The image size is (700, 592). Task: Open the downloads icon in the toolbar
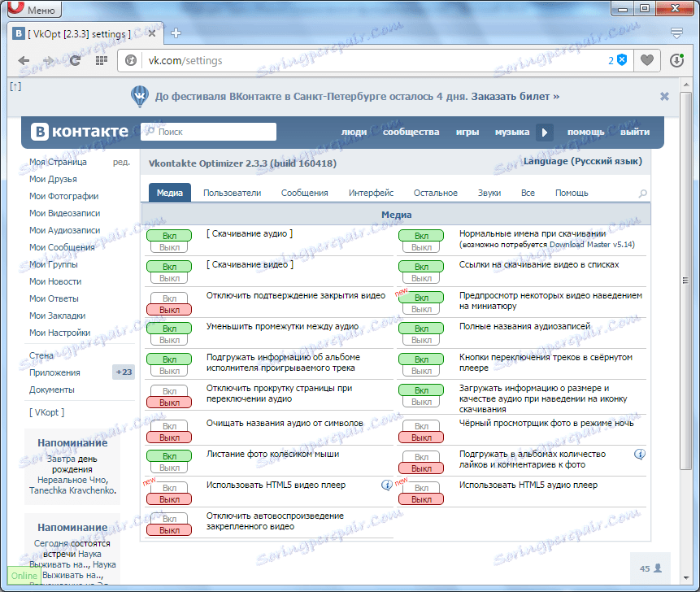(676, 60)
